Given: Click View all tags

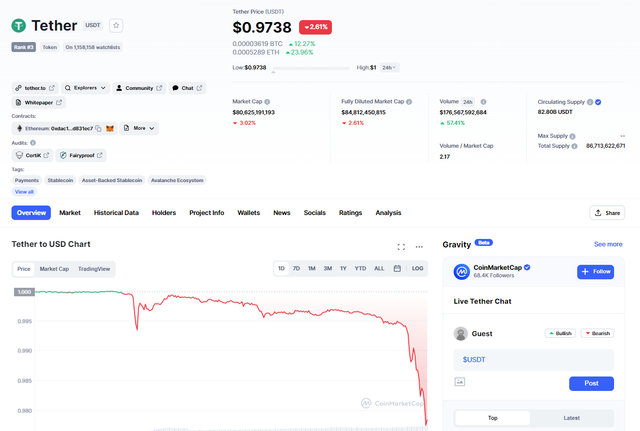Looking at the screenshot, I should (x=24, y=192).
